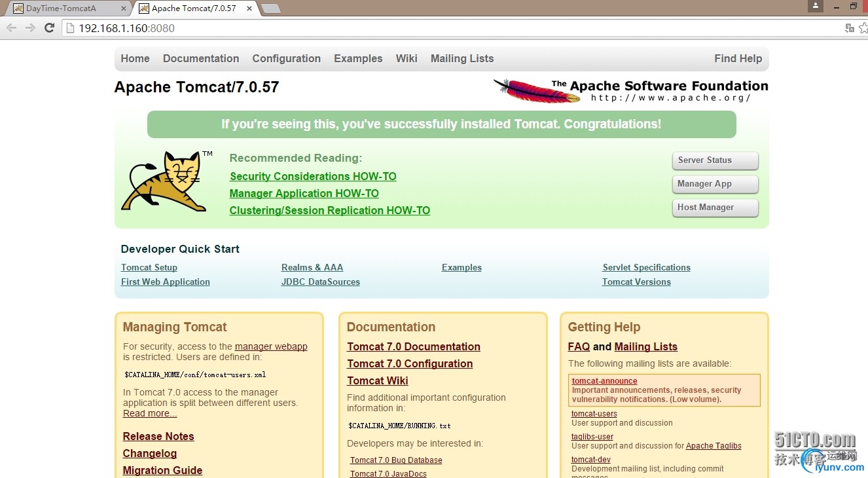The width and height of the screenshot is (868, 478).
Task: View the Tomcat Versions link
Action: coord(636,282)
